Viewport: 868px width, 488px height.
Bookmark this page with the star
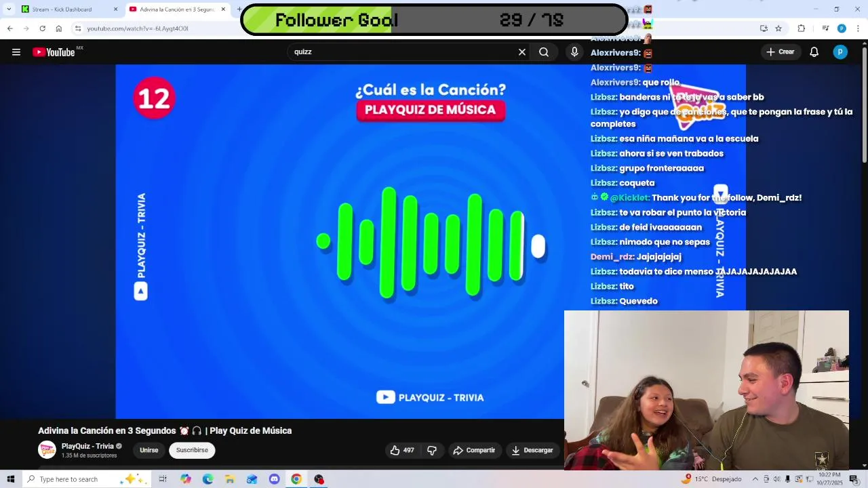(x=778, y=28)
